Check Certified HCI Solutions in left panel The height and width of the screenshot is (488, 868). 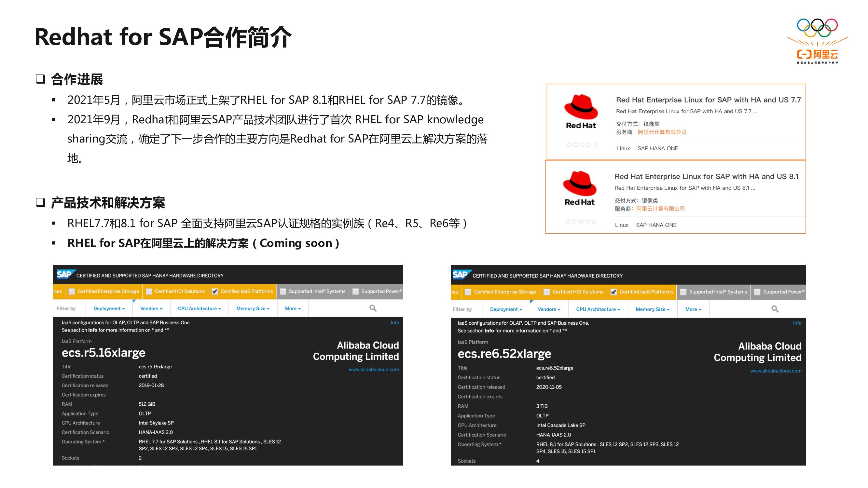(149, 291)
